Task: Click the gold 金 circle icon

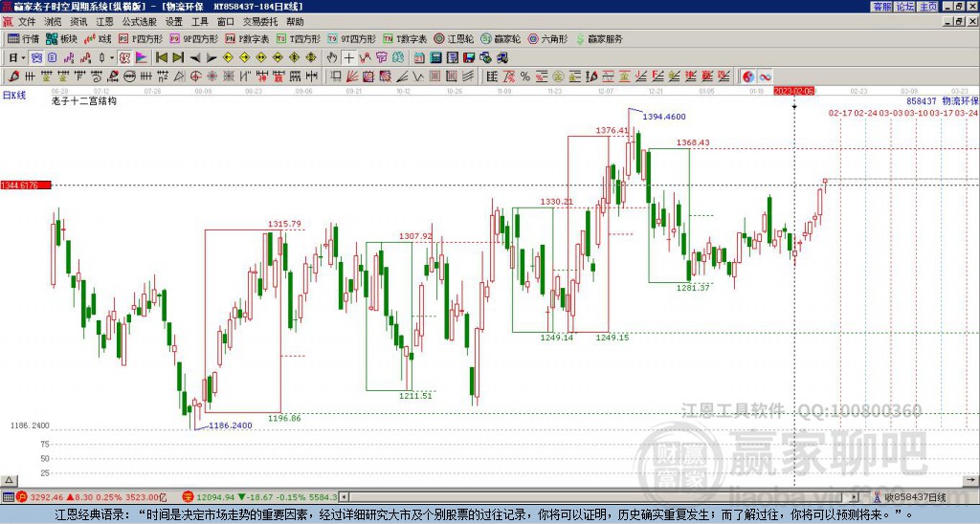Action: 558,76
